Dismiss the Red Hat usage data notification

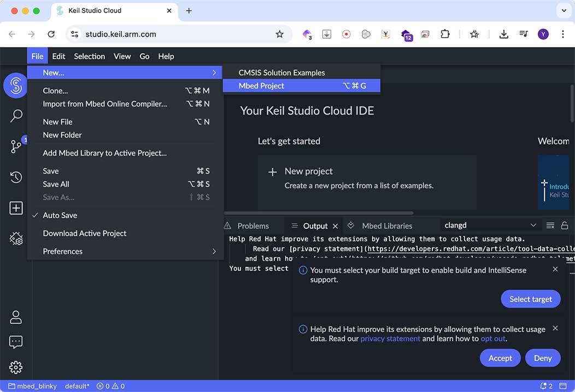[x=555, y=328]
